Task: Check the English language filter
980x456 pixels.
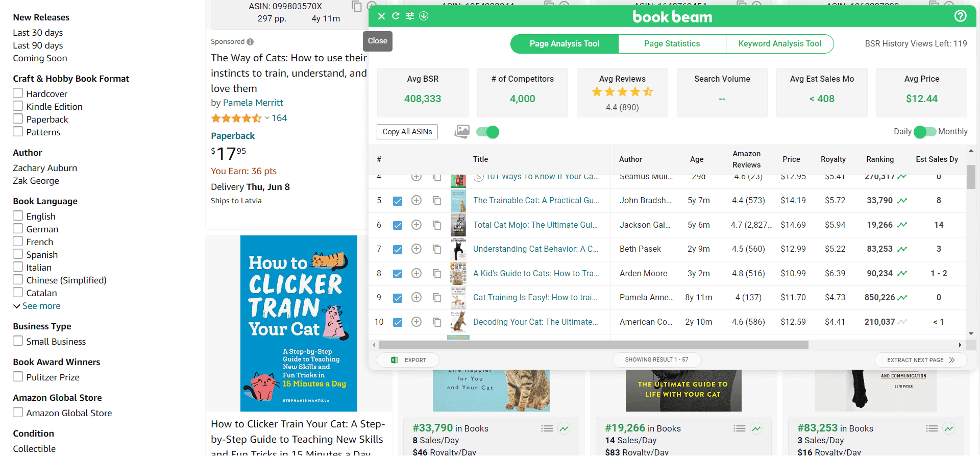Action: pyautogui.click(x=18, y=215)
